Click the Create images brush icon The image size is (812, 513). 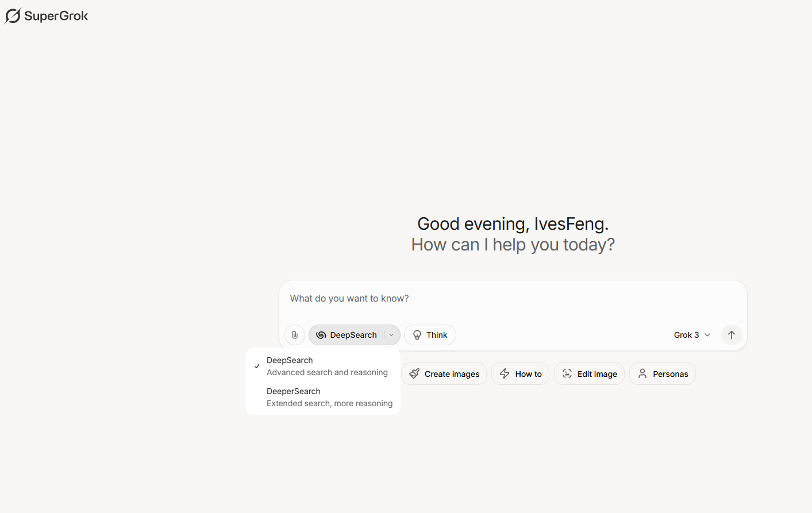[414, 374]
